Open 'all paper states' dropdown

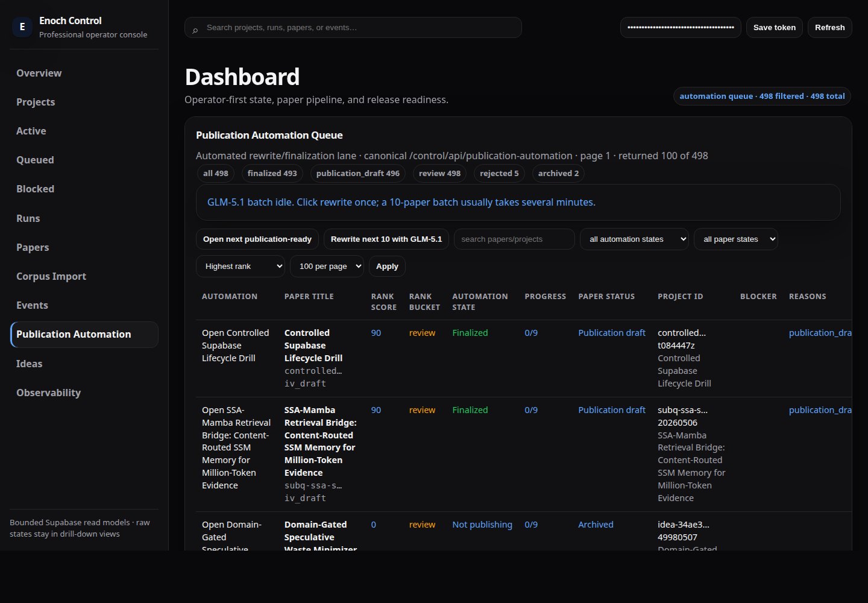(736, 239)
